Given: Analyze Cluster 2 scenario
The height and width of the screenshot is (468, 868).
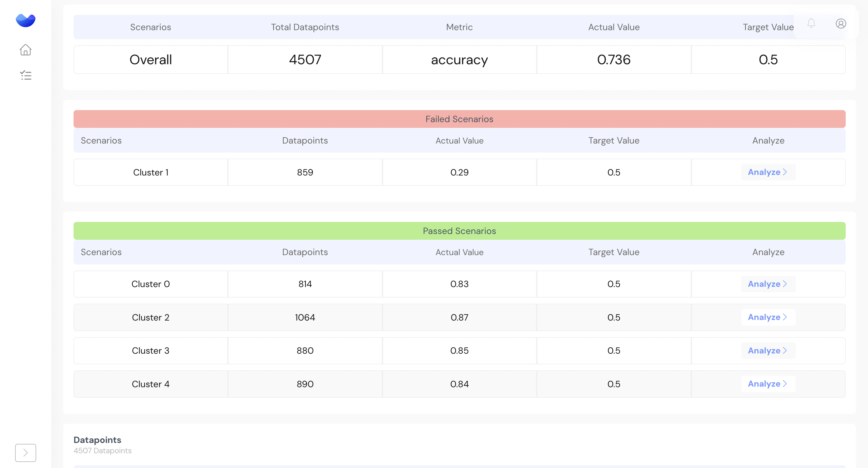Looking at the screenshot, I should pyautogui.click(x=768, y=317).
